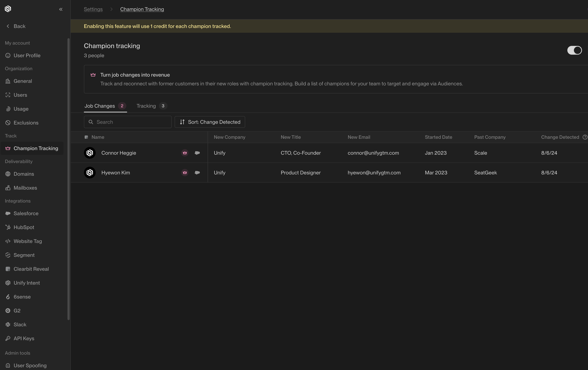Toggle the Champion tracking switch off
The width and height of the screenshot is (588, 370).
point(574,50)
